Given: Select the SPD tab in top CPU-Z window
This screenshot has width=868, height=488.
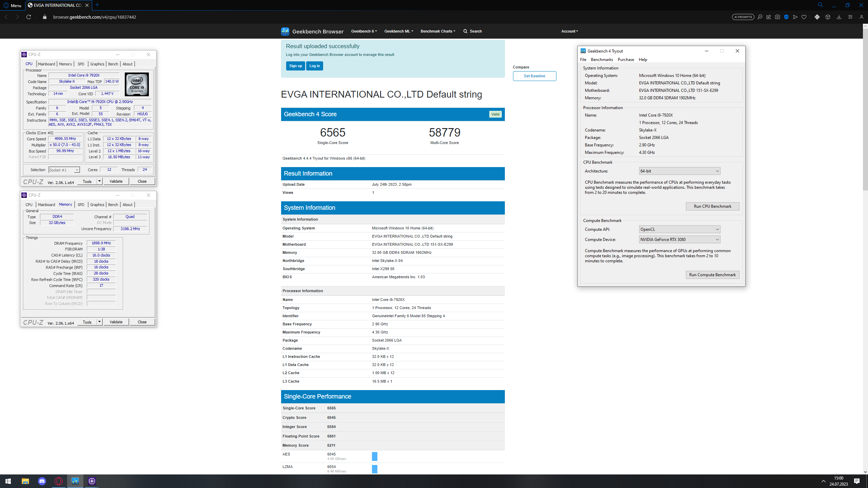Looking at the screenshot, I should coord(81,64).
